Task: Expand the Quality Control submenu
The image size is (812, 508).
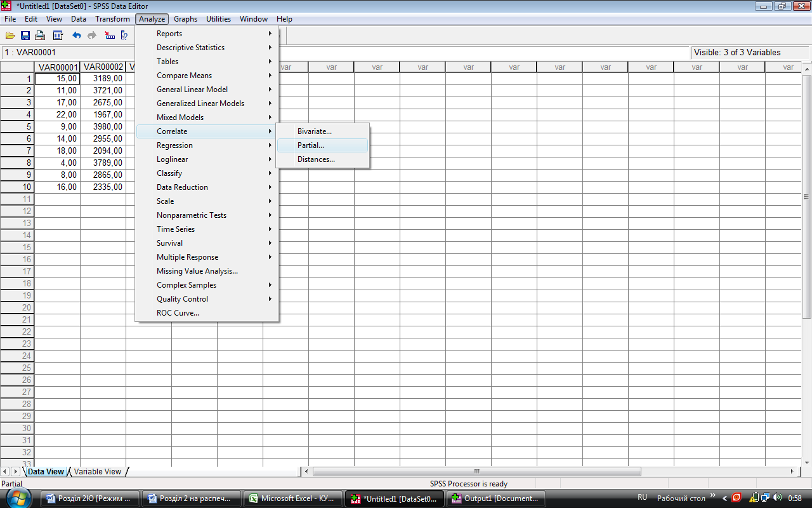Action: coord(207,299)
